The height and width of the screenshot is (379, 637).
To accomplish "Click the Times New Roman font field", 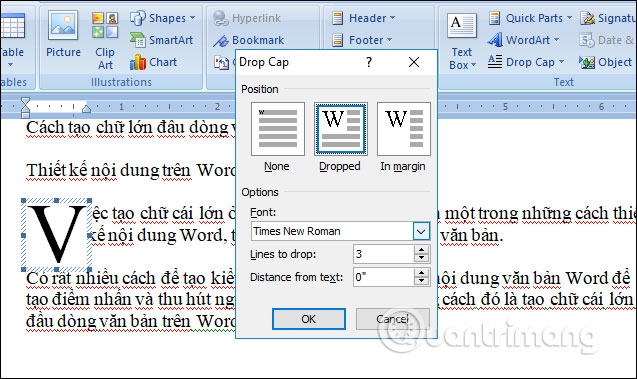I will (332, 232).
